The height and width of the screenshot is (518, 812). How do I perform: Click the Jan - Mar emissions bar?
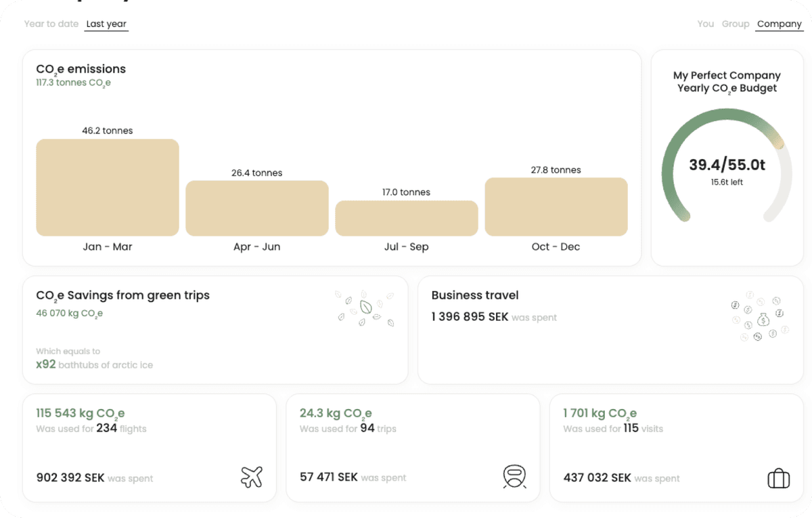(x=108, y=188)
